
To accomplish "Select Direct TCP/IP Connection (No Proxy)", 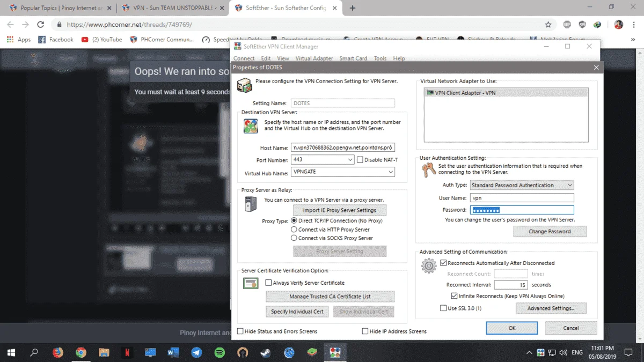I will pos(294,221).
